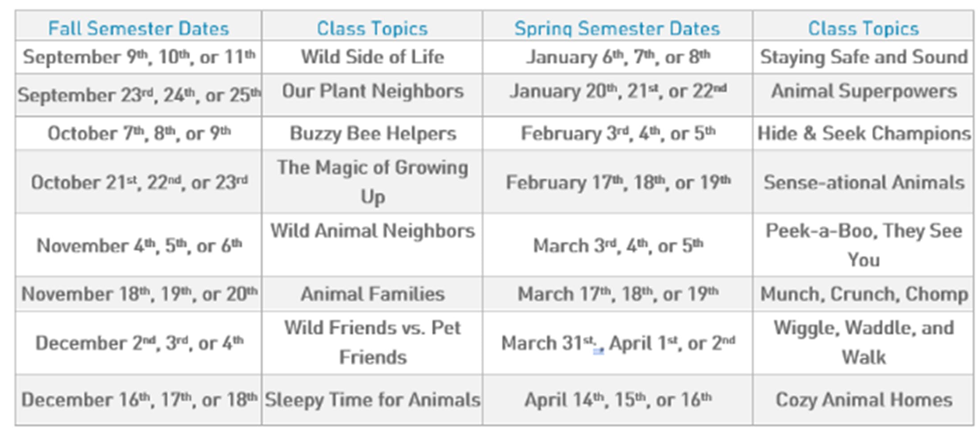Image resolution: width=980 pixels, height=433 pixels.
Task: Click Wild Friends vs. Pet Friends cell
Action: coord(373,342)
